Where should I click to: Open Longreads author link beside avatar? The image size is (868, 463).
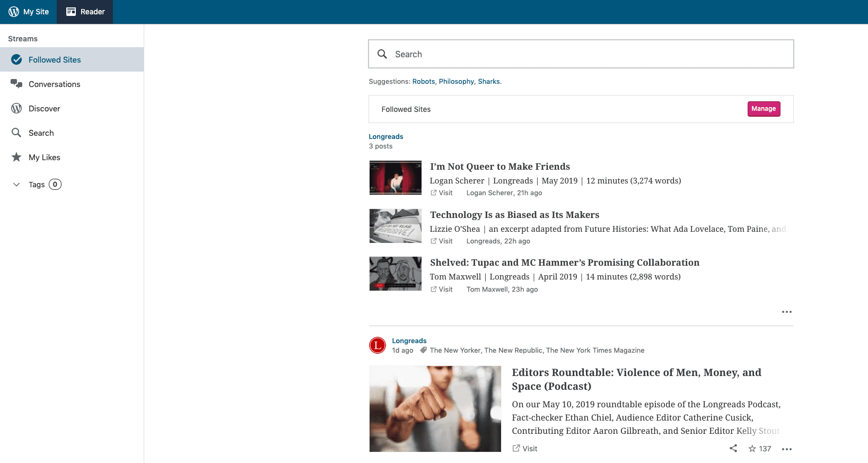point(409,341)
